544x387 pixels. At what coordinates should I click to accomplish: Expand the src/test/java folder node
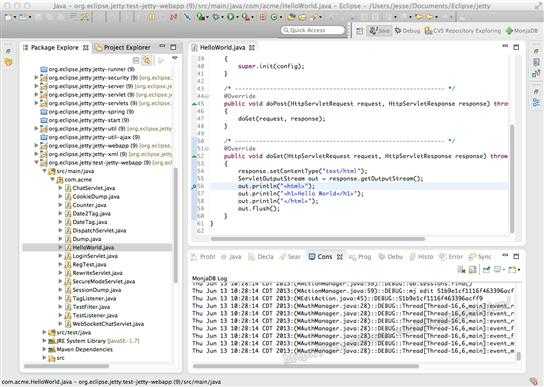point(44,332)
